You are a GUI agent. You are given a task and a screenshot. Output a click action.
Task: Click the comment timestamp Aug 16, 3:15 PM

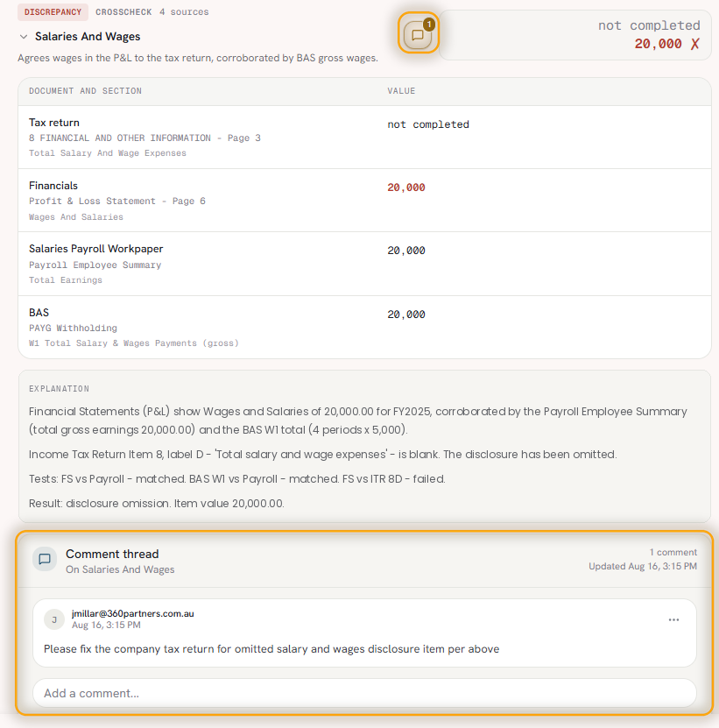coord(106,625)
